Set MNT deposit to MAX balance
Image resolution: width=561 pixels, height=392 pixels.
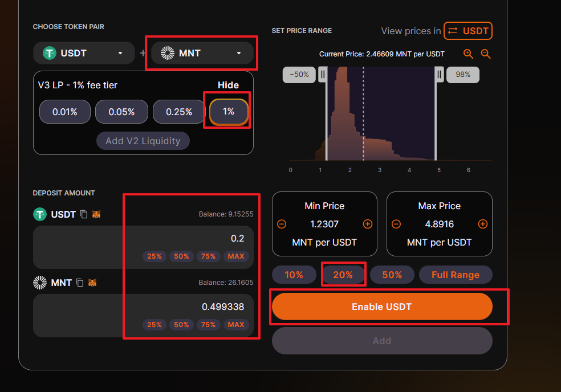(236, 324)
